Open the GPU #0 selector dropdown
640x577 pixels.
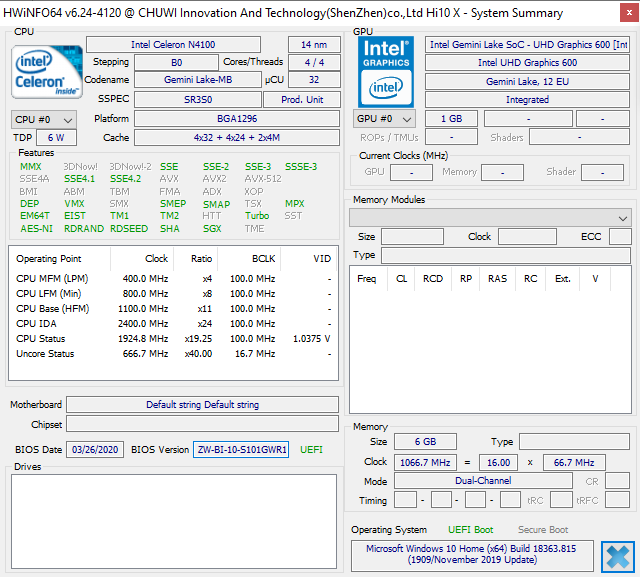[384, 119]
